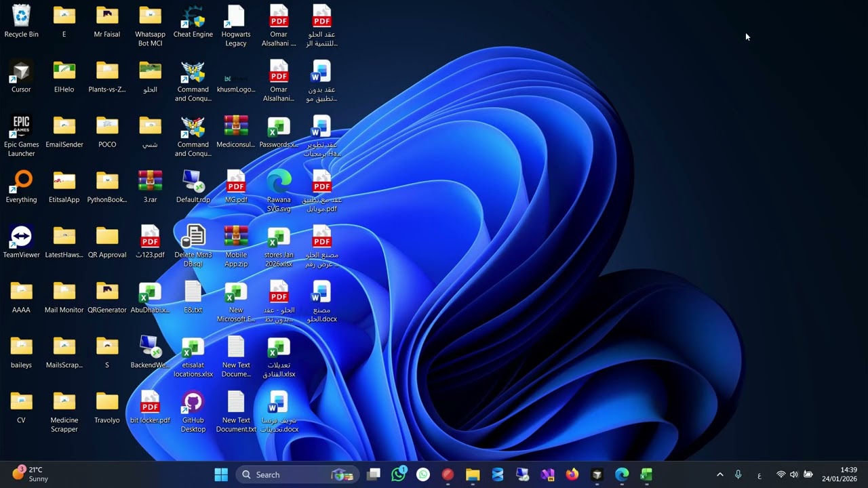Open the speaker volume tray icon

[794, 474]
